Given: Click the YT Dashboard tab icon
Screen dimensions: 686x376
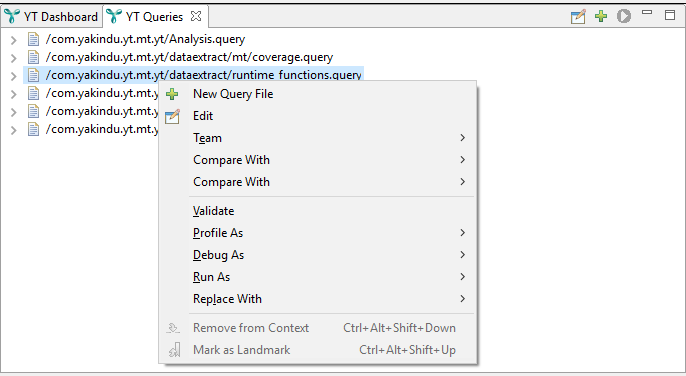Looking at the screenshot, I should (12, 16).
